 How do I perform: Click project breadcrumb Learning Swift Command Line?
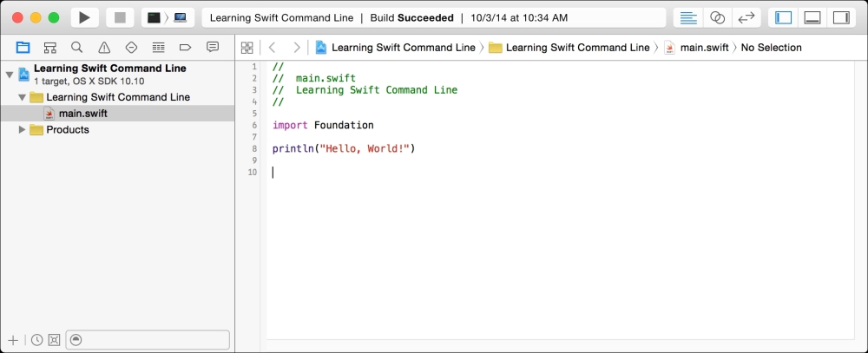coord(395,48)
